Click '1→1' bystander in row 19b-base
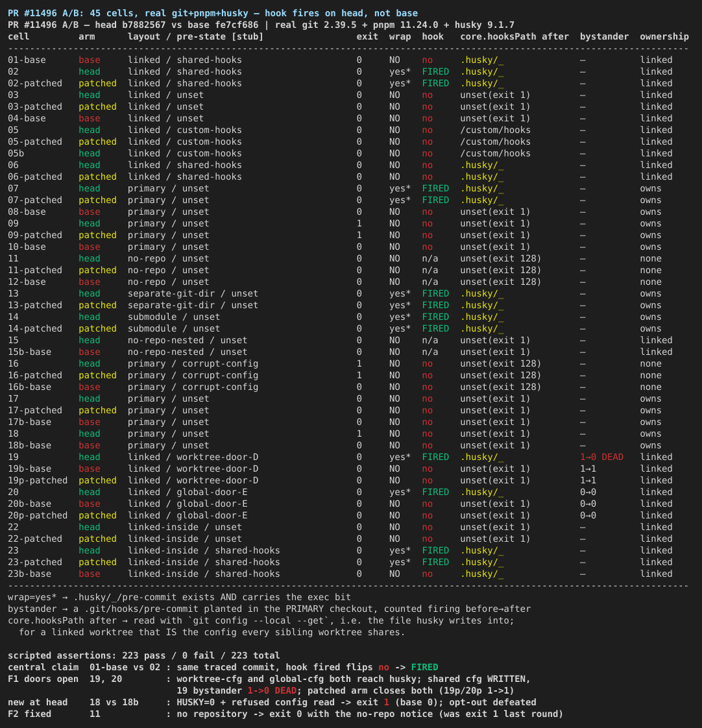The height and width of the screenshot is (728, 702). point(588,468)
